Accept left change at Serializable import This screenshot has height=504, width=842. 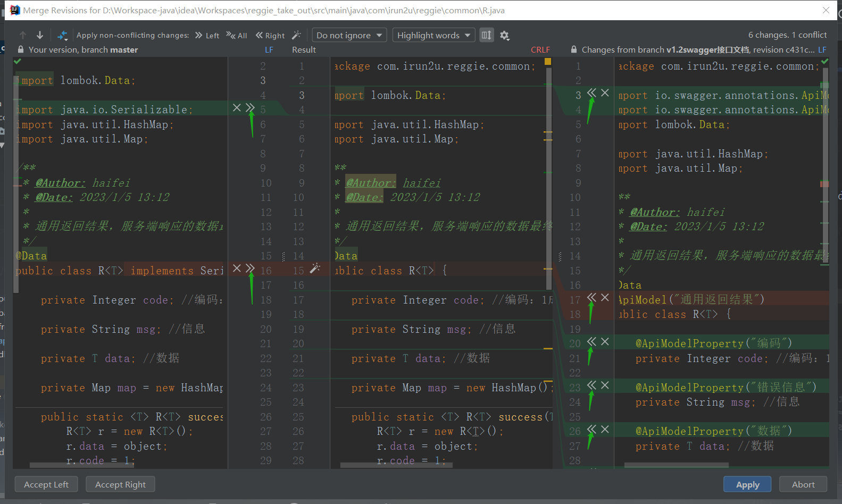click(x=251, y=108)
